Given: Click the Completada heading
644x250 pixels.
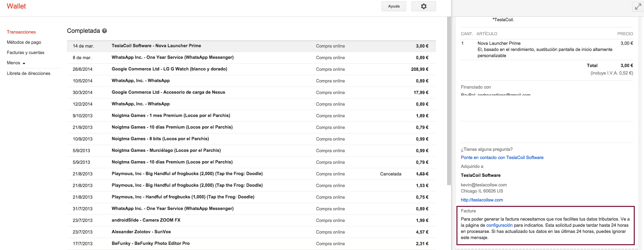Looking at the screenshot, I should pos(83,31).
